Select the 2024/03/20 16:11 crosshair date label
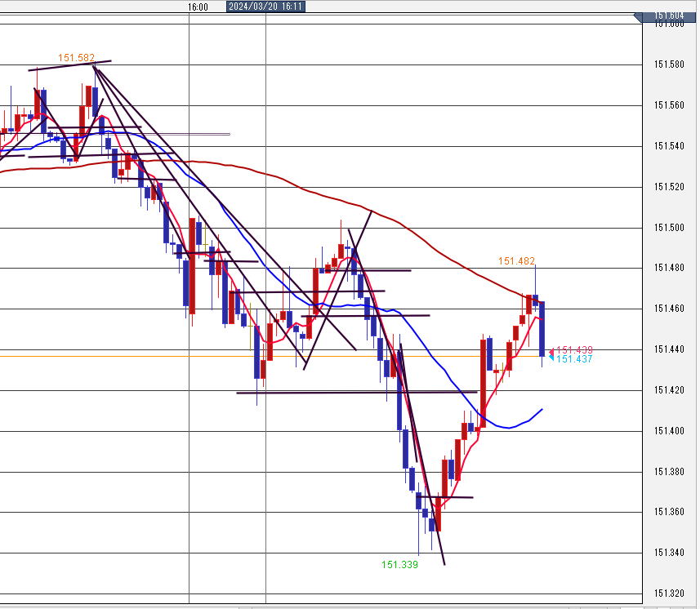700x609 pixels. 265,7
